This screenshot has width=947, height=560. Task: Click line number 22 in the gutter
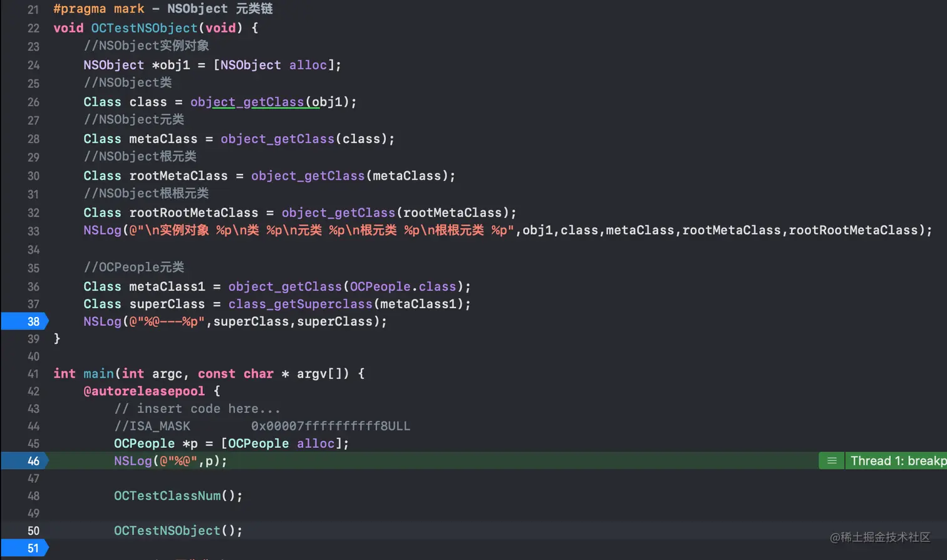(x=33, y=28)
